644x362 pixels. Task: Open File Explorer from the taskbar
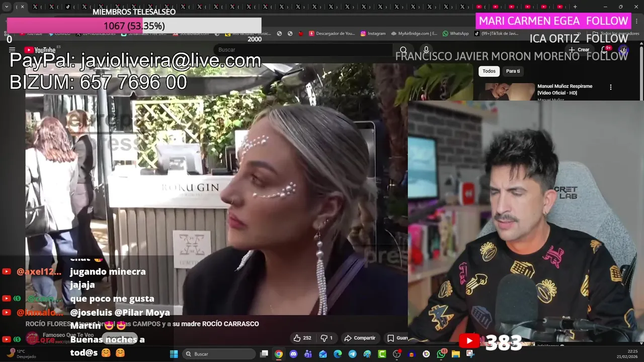tap(456, 354)
